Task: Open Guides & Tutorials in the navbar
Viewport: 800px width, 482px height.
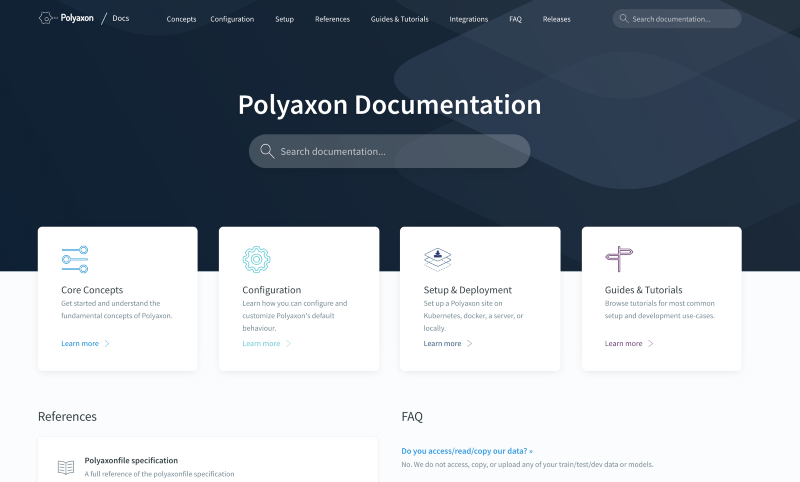Action: (x=399, y=19)
